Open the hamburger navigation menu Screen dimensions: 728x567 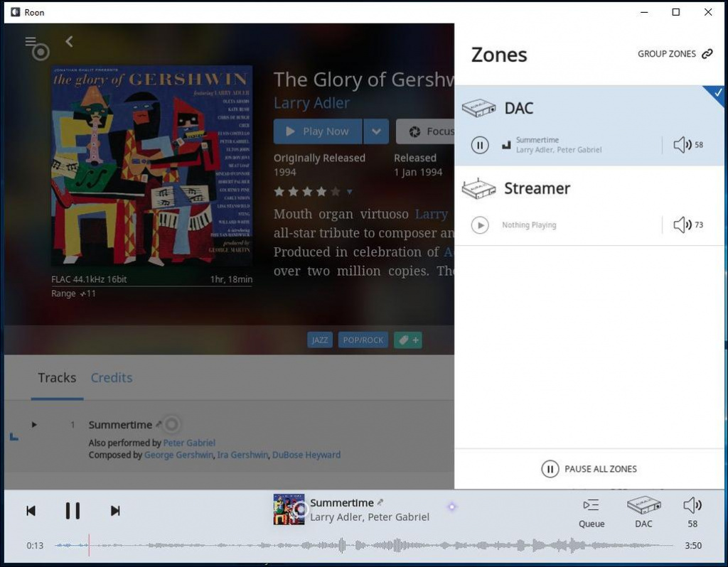pyautogui.click(x=31, y=41)
